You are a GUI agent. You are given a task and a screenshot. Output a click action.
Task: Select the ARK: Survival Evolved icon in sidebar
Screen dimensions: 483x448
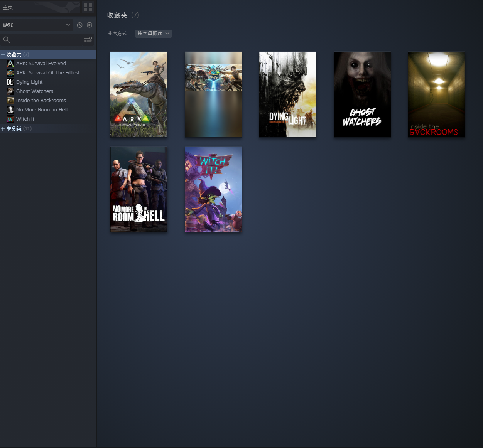[10, 64]
